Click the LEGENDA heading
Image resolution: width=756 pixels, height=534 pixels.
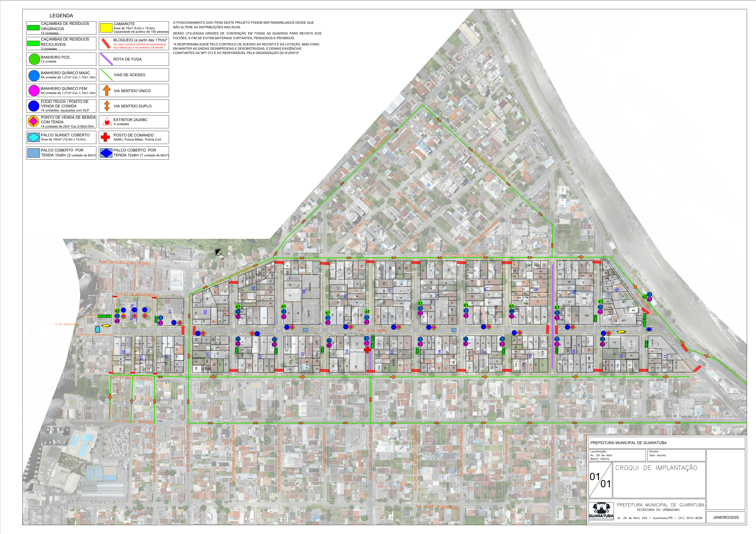tap(61, 16)
